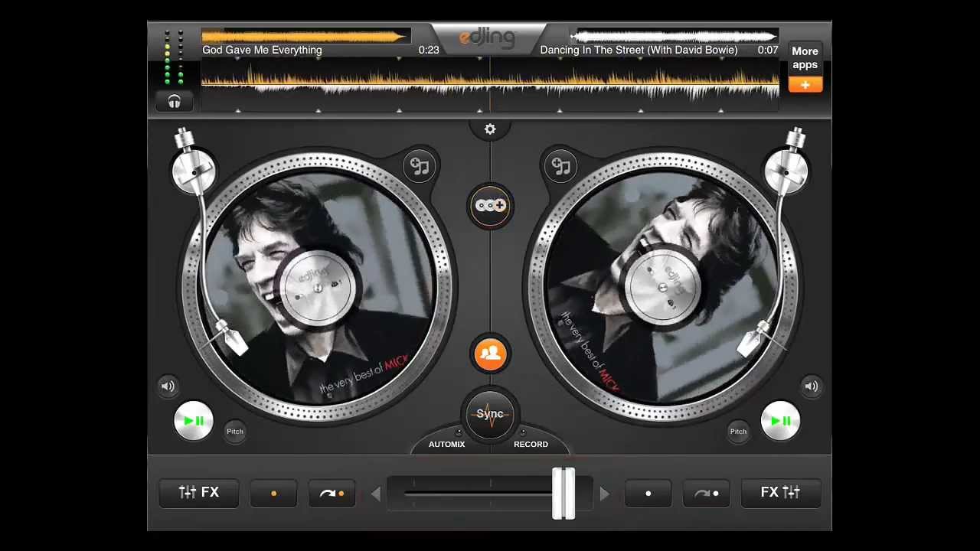
Task: Open right deck music library icon
Action: coord(561,166)
